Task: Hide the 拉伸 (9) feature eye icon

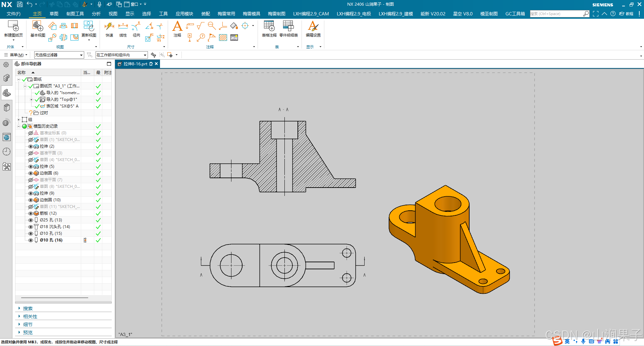Action: click(x=31, y=193)
